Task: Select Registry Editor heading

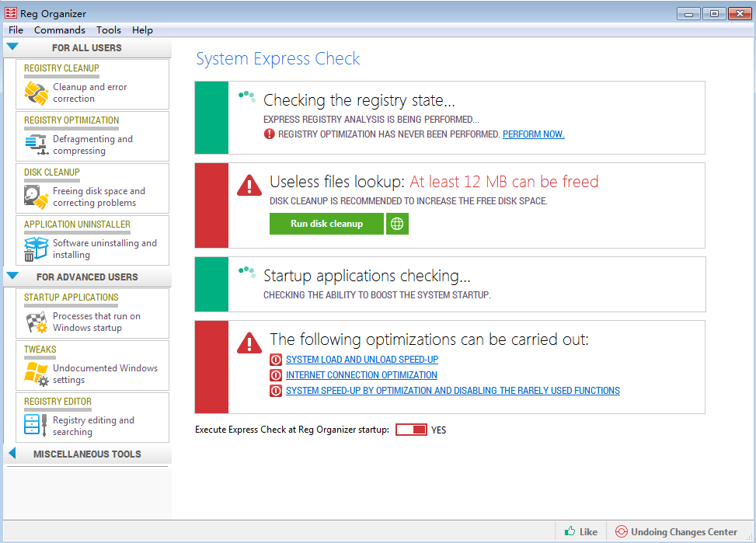Action: [57, 401]
